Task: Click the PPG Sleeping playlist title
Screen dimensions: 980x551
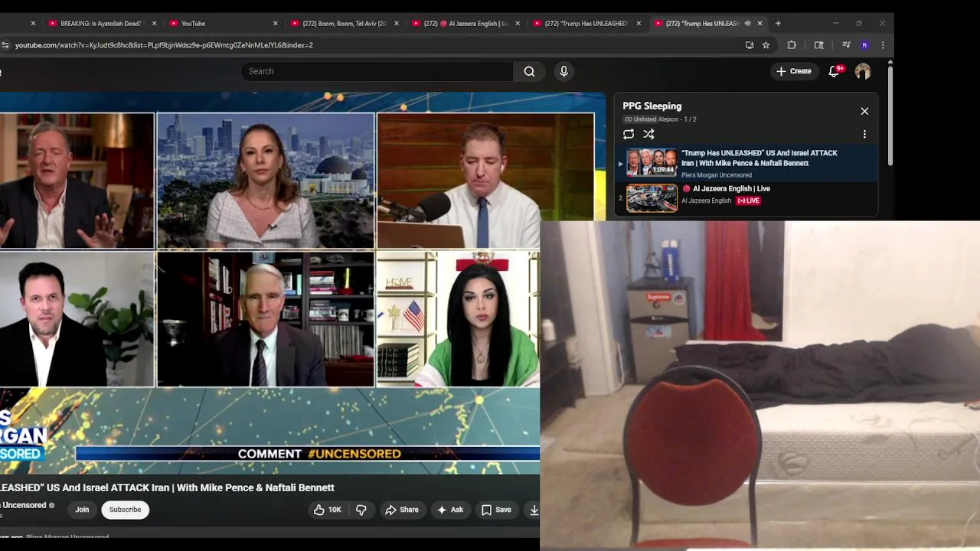Action: point(652,106)
